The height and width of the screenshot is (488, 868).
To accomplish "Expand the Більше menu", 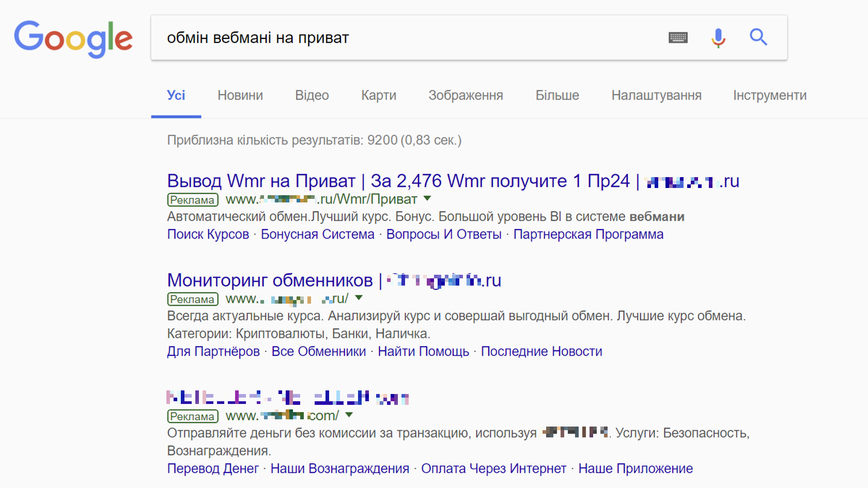I will pyautogui.click(x=557, y=95).
